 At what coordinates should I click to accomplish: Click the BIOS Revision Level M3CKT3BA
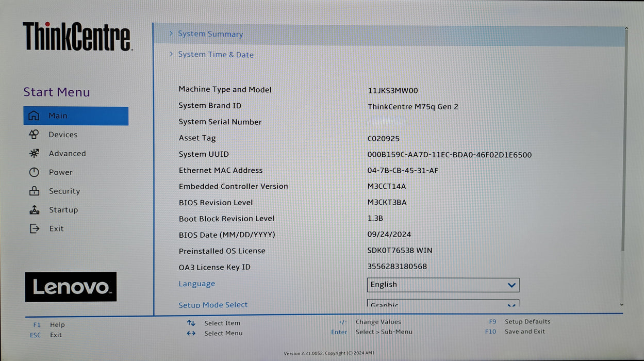(x=387, y=203)
